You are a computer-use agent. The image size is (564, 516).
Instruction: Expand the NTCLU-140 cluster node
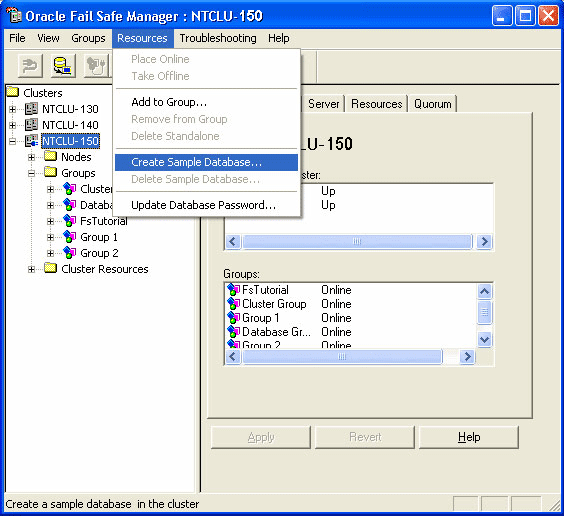13,125
